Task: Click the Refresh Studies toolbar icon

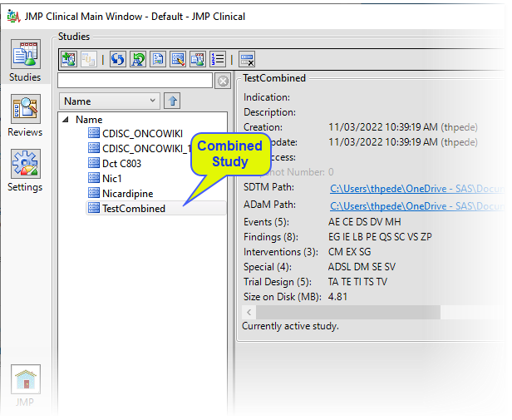Action: (x=117, y=59)
